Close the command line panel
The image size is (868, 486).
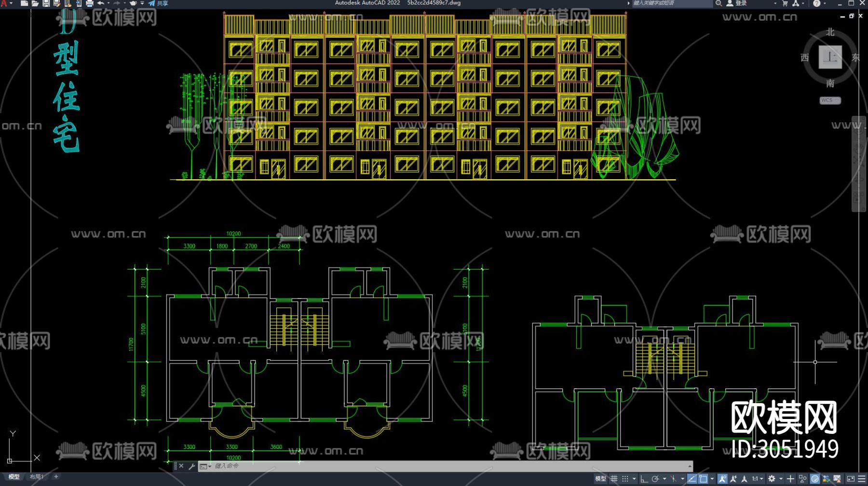click(181, 466)
